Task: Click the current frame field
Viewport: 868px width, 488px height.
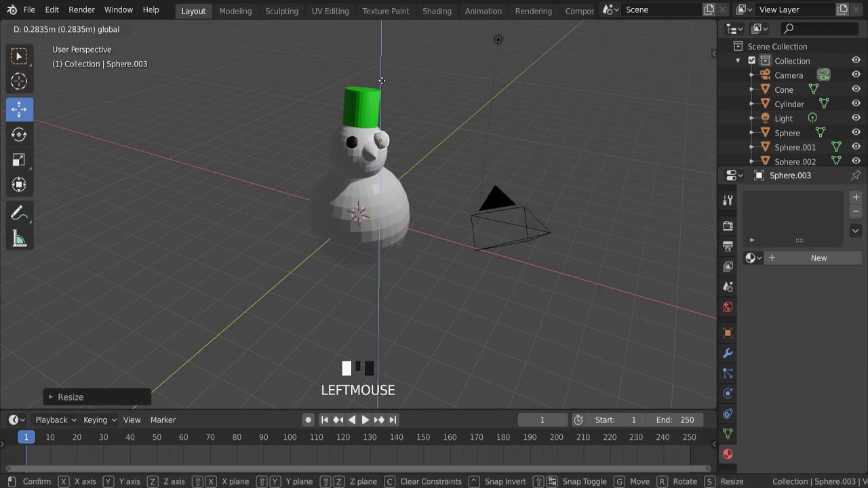Action: tap(542, 420)
